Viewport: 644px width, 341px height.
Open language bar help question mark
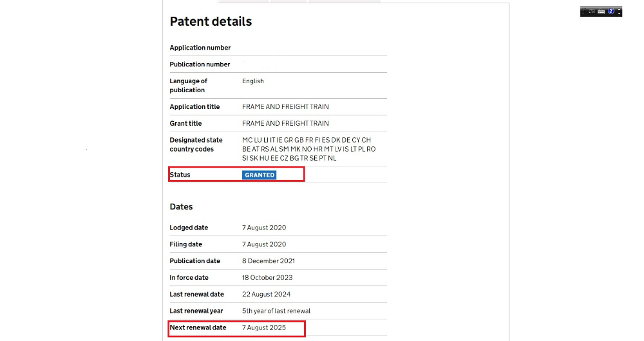pos(611,11)
